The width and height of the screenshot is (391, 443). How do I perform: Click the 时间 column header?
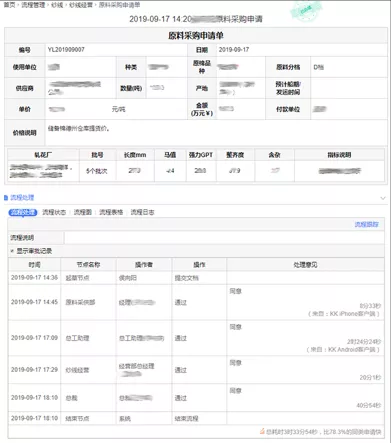click(x=35, y=265)
